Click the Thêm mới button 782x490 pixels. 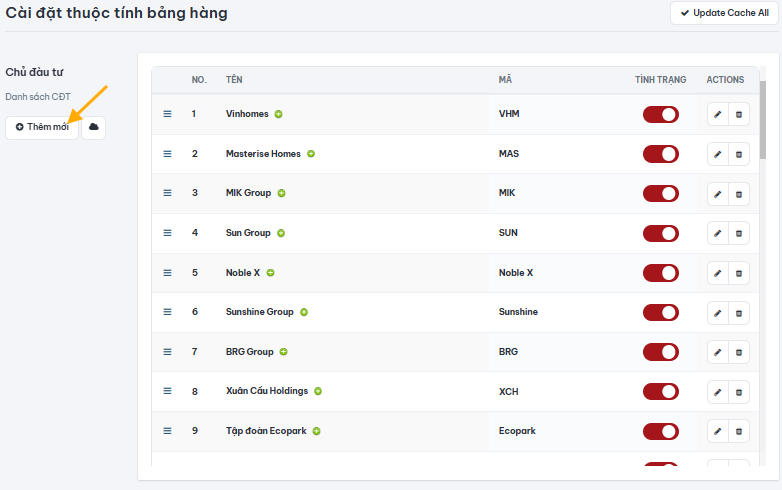[42, 127]
